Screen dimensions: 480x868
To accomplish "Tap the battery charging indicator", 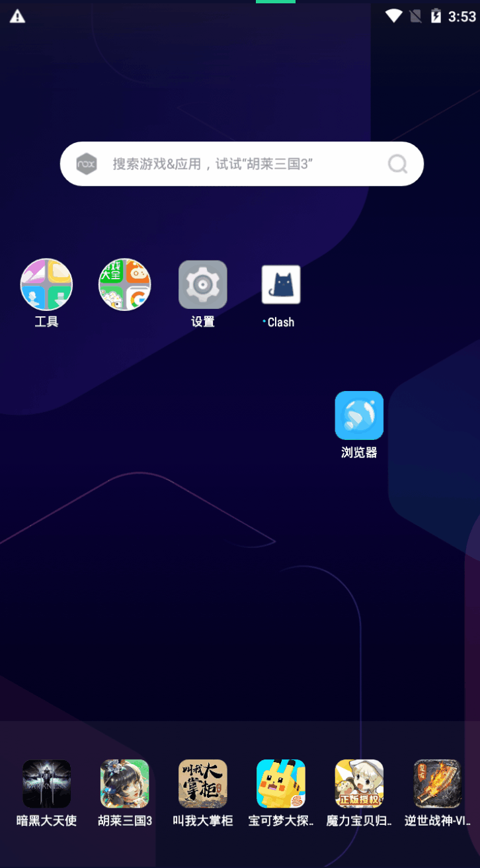I will [436, 17].
